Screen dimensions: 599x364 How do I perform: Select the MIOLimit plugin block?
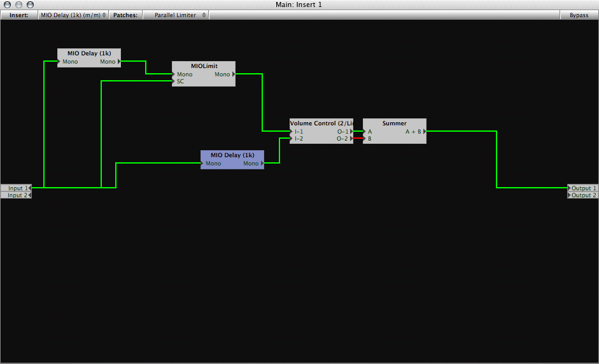(x=204, y=74)
